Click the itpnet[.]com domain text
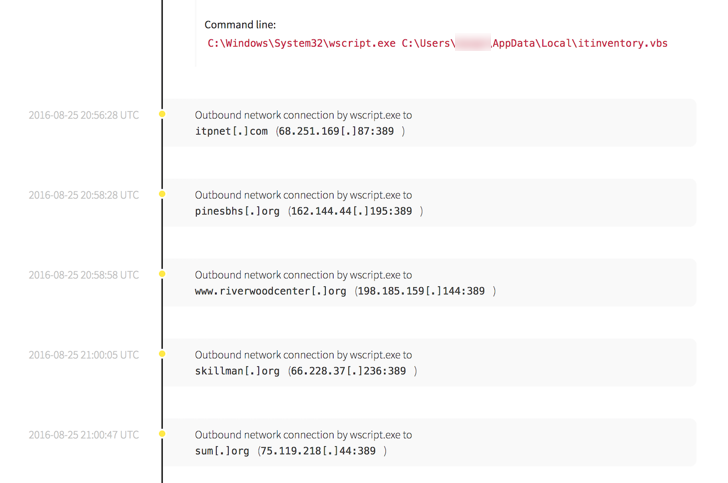728x483 pixels. pos(231,131)
